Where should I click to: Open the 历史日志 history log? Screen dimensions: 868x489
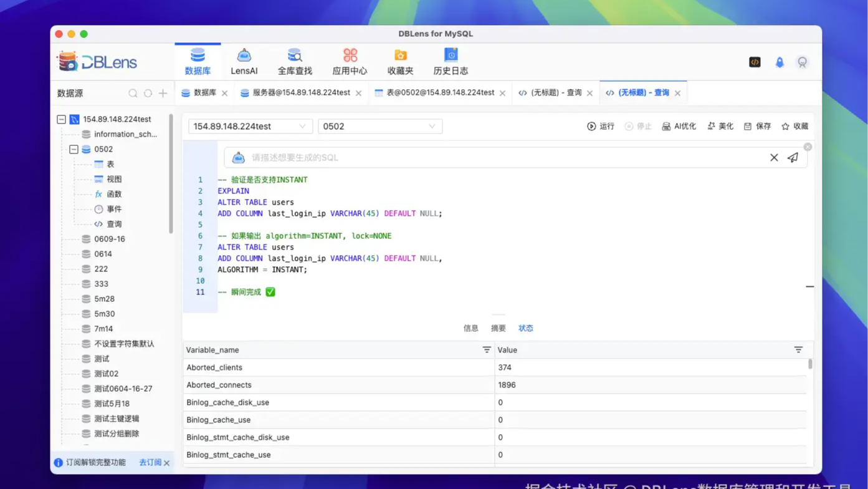click(x=450, y=61)
